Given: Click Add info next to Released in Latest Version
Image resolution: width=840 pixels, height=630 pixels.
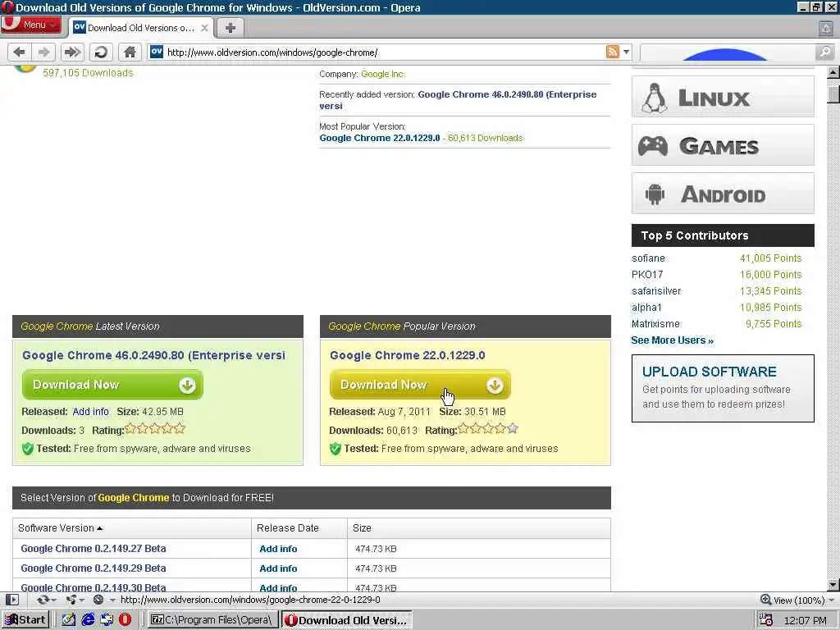Looking at the screenshot, I should point(90,412).
